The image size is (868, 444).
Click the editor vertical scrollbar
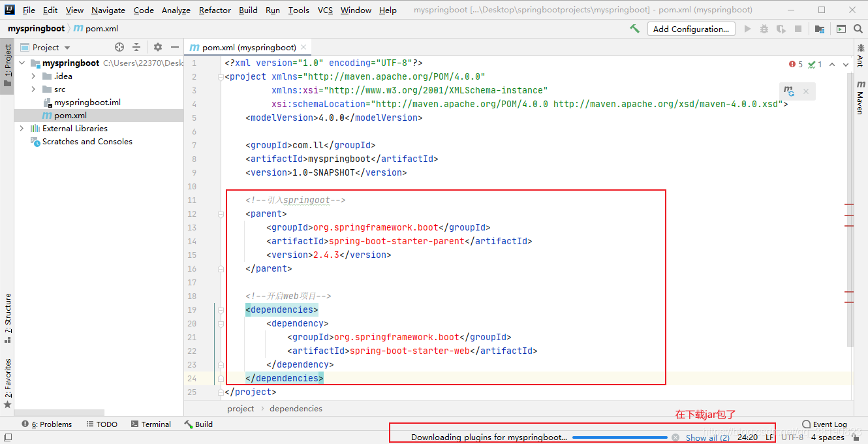(x=850, y=209)
